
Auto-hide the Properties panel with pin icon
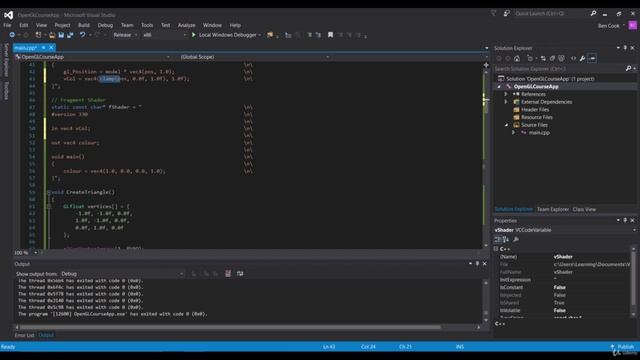tap(625, 220)
